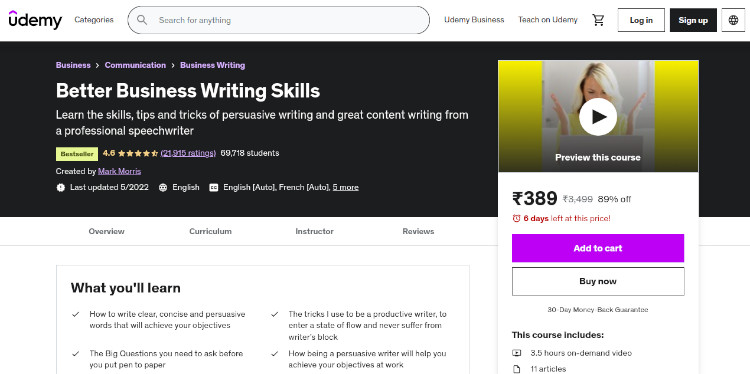The width and height of the screenshot is (750, 374).
Task: Play the course preview video
Action: click(x=598, y=117)
